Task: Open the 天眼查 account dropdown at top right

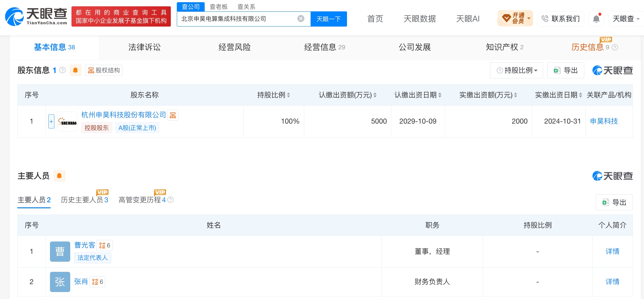Action: [626, 19]
